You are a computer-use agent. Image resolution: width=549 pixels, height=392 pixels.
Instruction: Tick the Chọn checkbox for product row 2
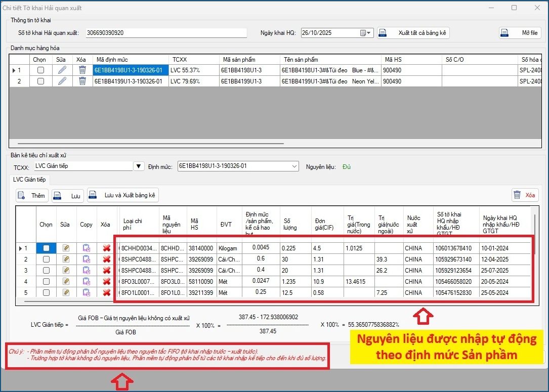[40, 81]
